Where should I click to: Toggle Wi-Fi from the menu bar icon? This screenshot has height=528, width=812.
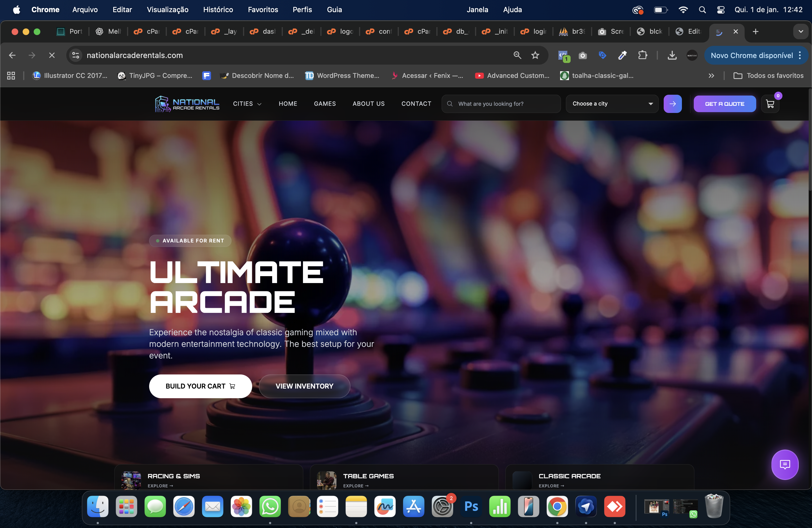pyautogui.click(x=683, y=10)
